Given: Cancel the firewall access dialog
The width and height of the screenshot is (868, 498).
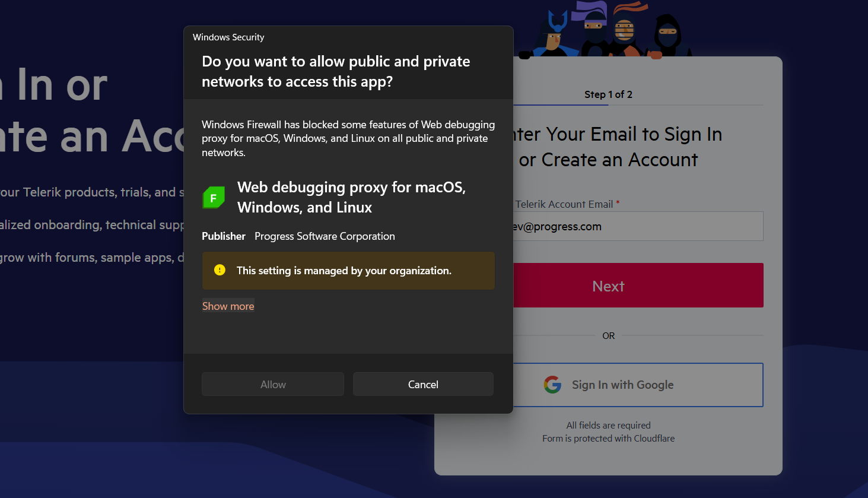Looking at the screenshot, I should (x=423, y=384).
